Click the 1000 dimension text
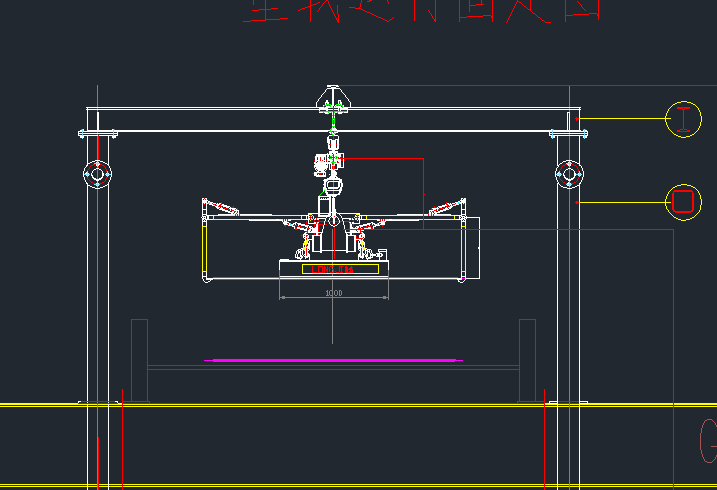 pyautogui.click(x=333, y=293)
